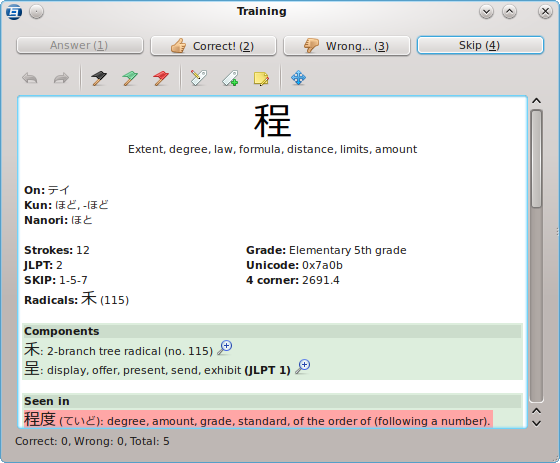Close the Training window
560x463 pixels.
tap(545, 12)
